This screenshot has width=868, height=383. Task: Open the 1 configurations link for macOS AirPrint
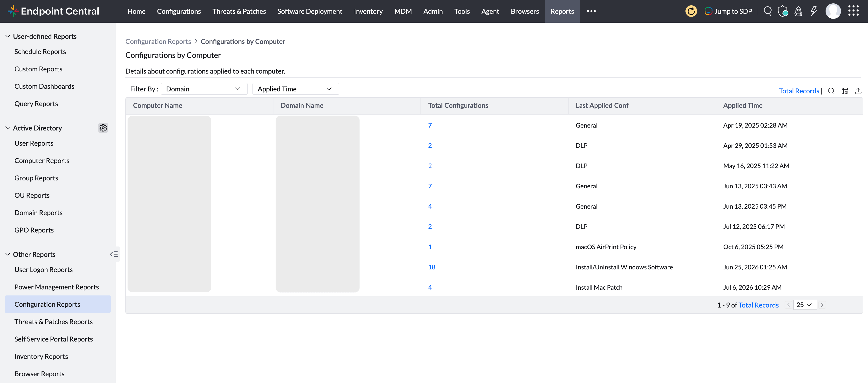click(430, 247)
